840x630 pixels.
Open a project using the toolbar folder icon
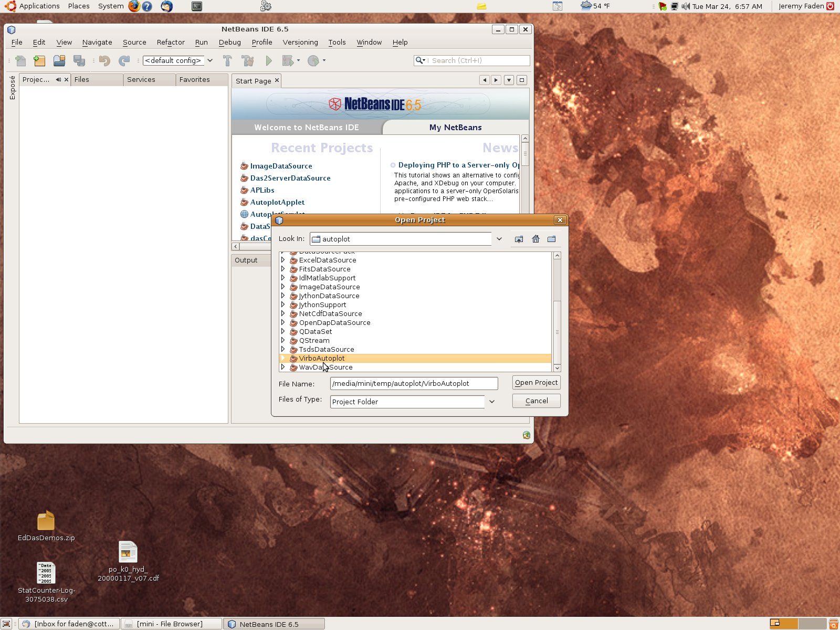pos(59,61)
